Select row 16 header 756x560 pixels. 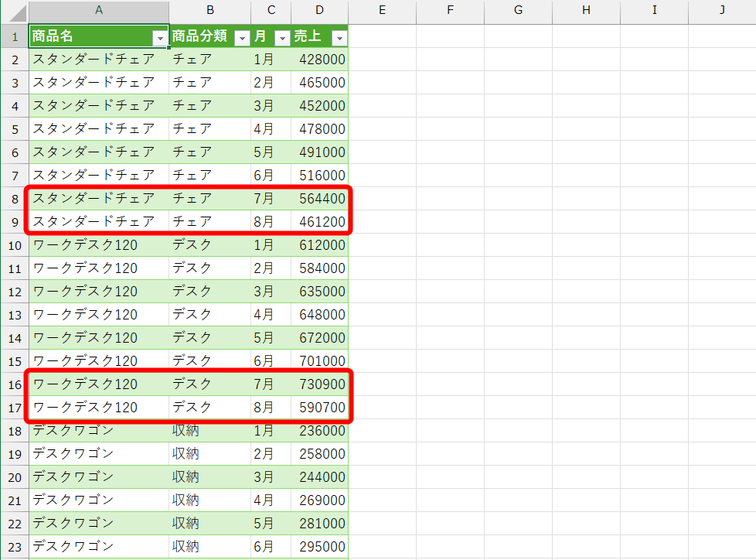coord(15,384)
